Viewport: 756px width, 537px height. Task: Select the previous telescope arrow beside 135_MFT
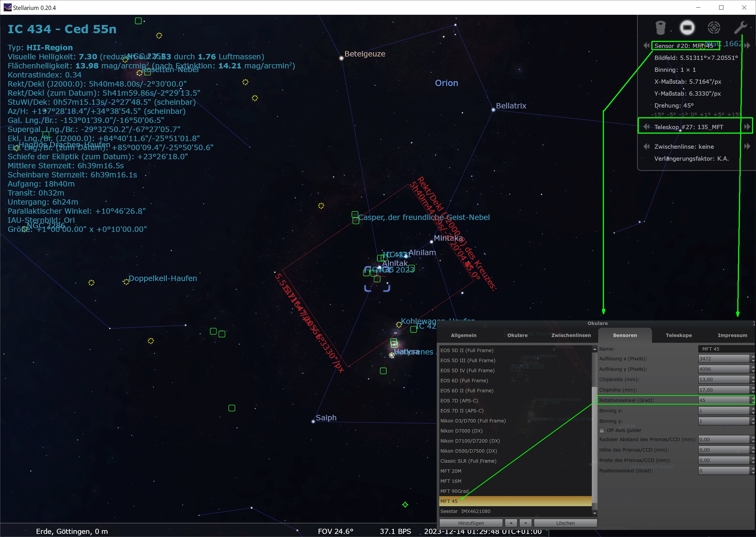click(646, 126)
